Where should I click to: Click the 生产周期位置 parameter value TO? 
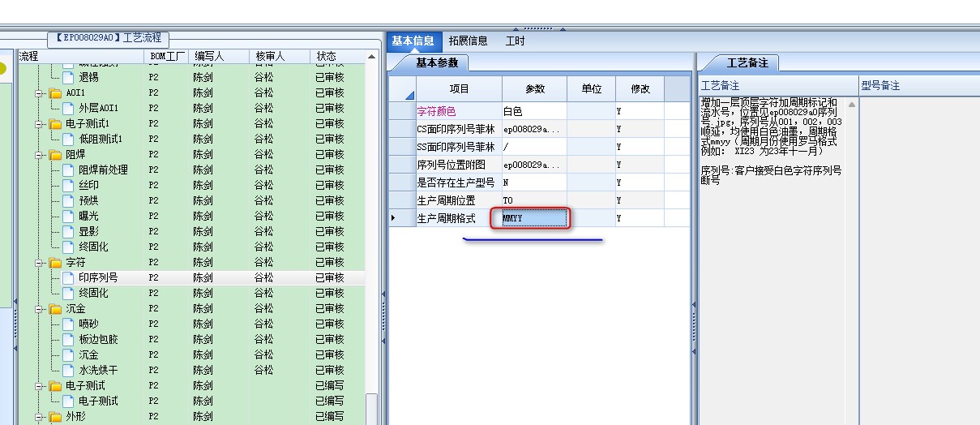point(534,200)
